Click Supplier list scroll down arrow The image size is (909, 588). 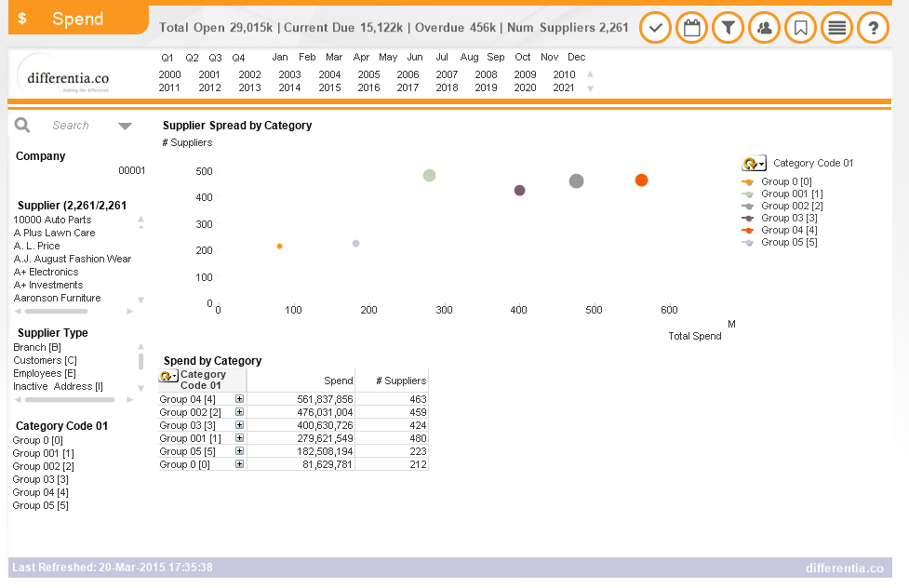pyautogui.click(x=140, y=300)
